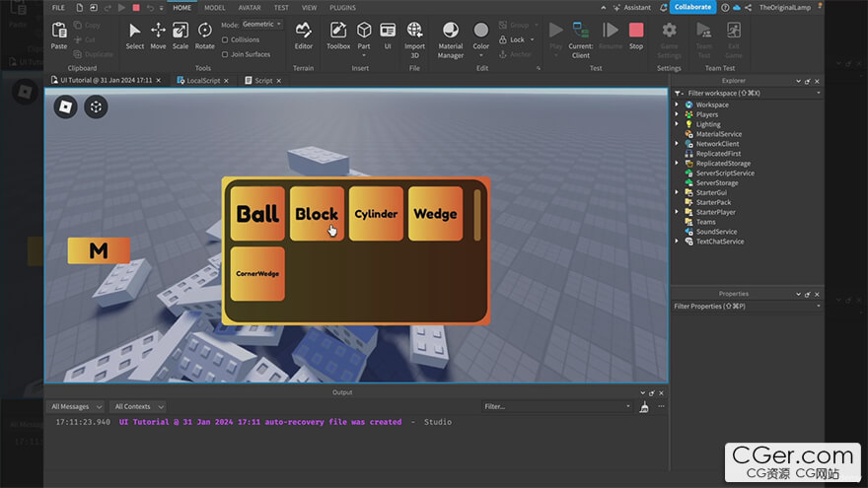Open the Toolbox panel
The height and width of the screenshot is (488, 868).
pyautogui.click(x=337, y=35)
